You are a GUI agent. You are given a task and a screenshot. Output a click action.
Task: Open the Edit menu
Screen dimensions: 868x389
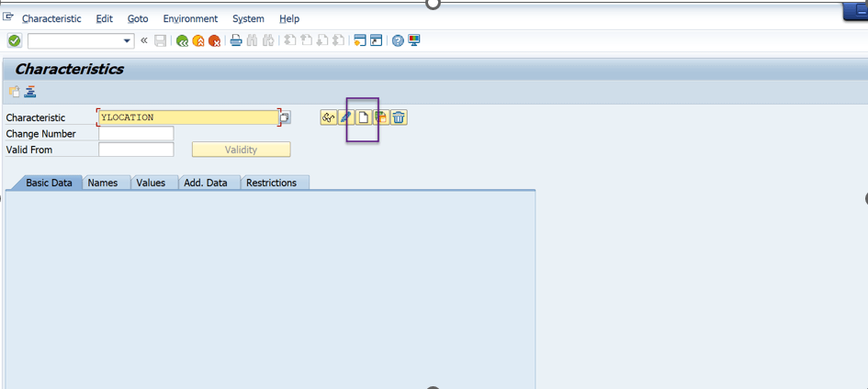104,18
